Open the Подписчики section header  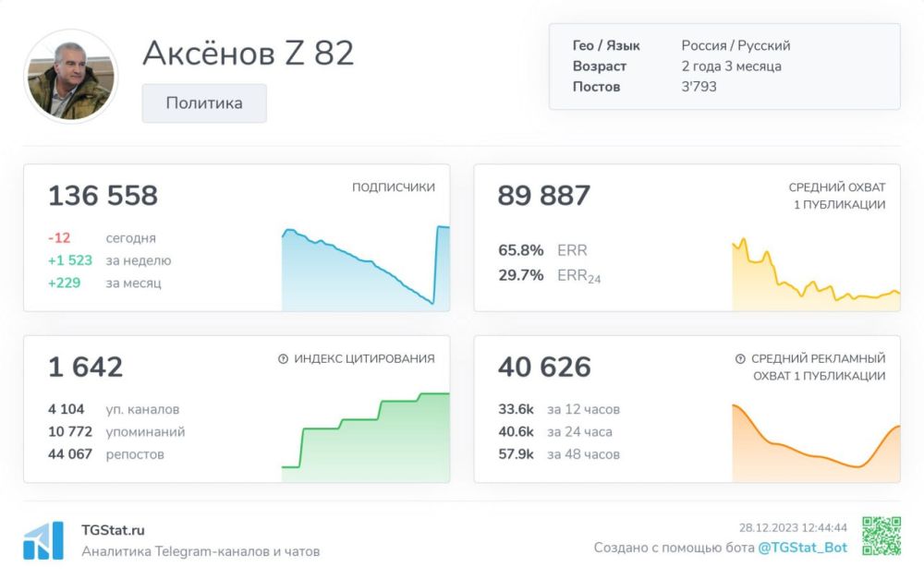tap(392, 187)
